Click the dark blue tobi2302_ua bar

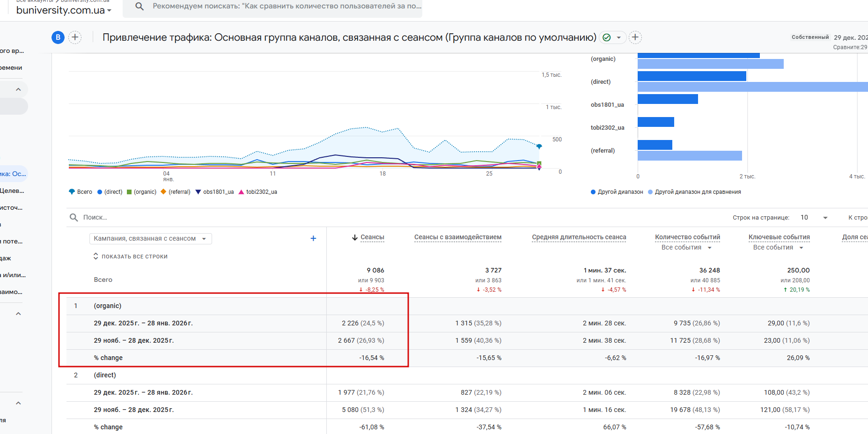point(656,122)
